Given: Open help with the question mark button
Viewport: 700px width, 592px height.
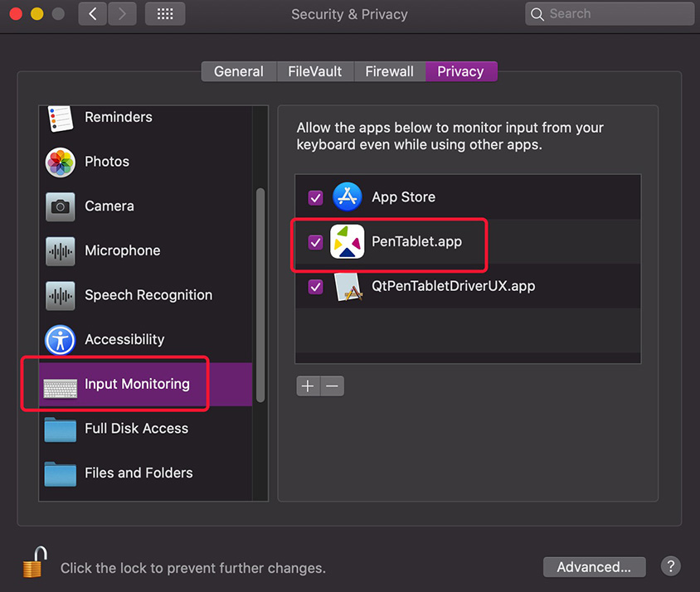Looking at the screenshot, I should tap(670, 566).
